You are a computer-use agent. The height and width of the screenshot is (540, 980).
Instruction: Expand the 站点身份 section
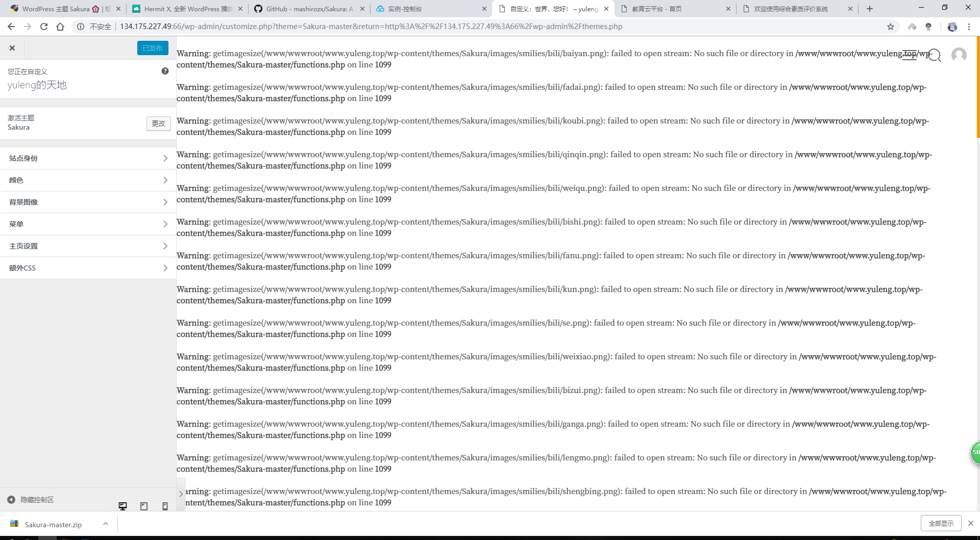[88, 158]
